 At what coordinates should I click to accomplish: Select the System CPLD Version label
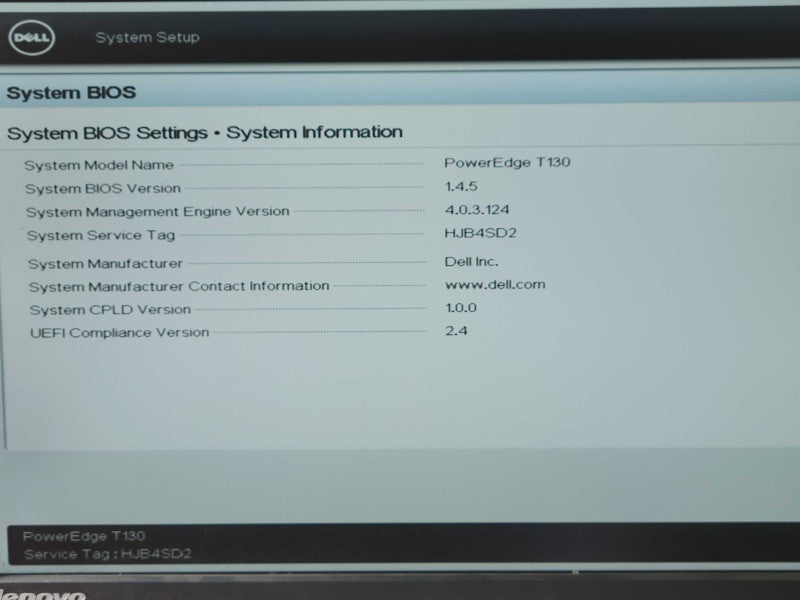click(x=110, y=310)
